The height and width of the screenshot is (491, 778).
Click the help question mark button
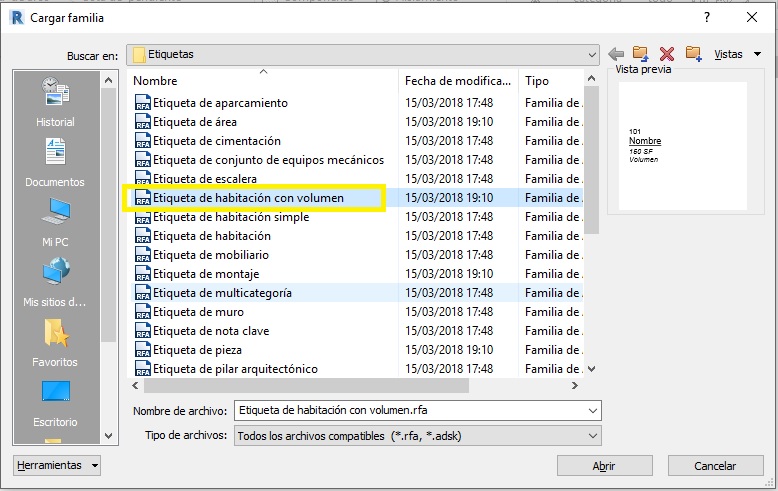(706, 17)
